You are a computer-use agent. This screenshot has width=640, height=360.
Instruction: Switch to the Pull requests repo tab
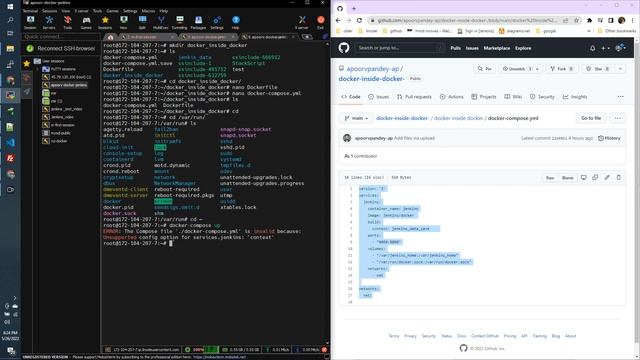click(x=414, y=97)
